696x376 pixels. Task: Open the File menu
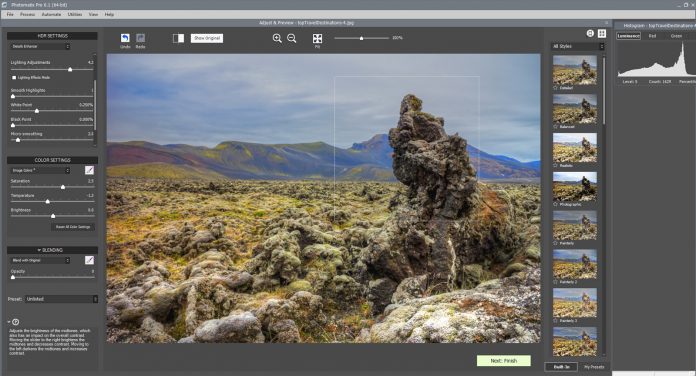click(x=10, y=14)
